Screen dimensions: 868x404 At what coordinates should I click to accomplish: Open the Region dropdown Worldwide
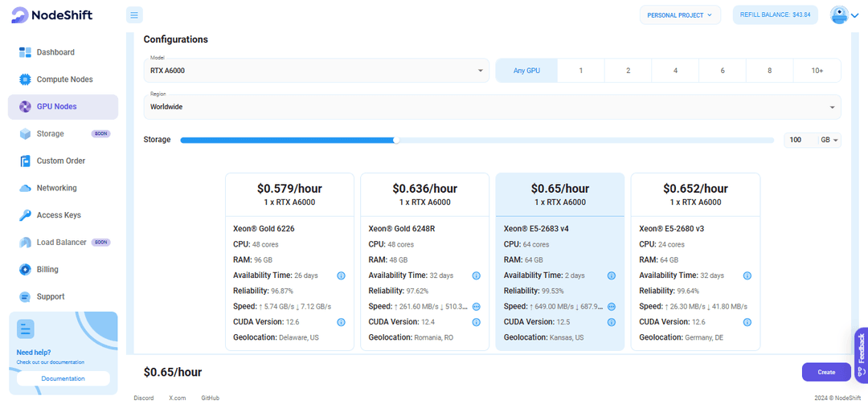coord(492,107)
